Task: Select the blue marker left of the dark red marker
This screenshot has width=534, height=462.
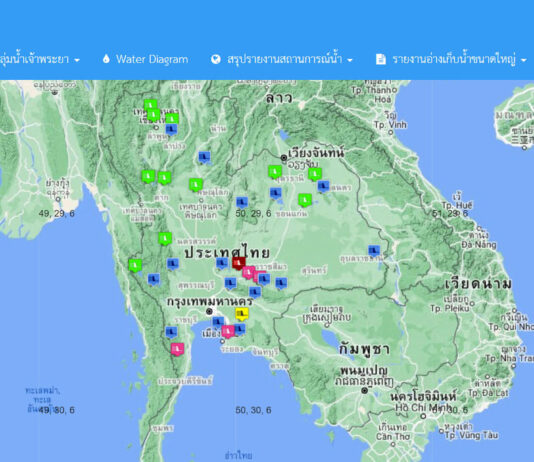Action: (222, 263)
